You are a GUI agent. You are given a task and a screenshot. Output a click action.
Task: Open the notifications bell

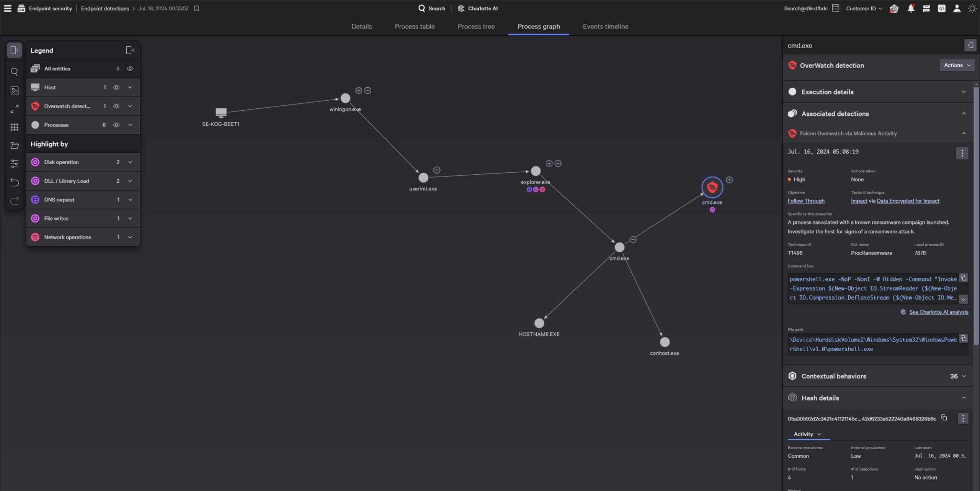point(911,8)
